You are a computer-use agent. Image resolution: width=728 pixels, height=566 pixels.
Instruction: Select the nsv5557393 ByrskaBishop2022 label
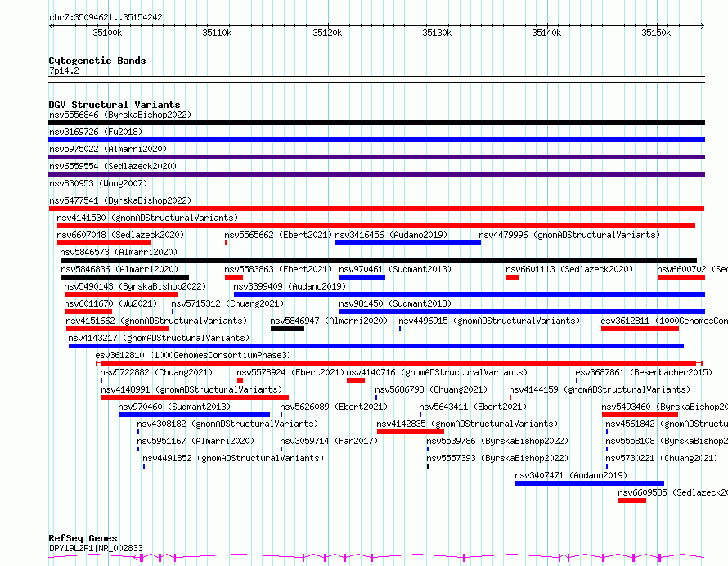tap(497, 458)
